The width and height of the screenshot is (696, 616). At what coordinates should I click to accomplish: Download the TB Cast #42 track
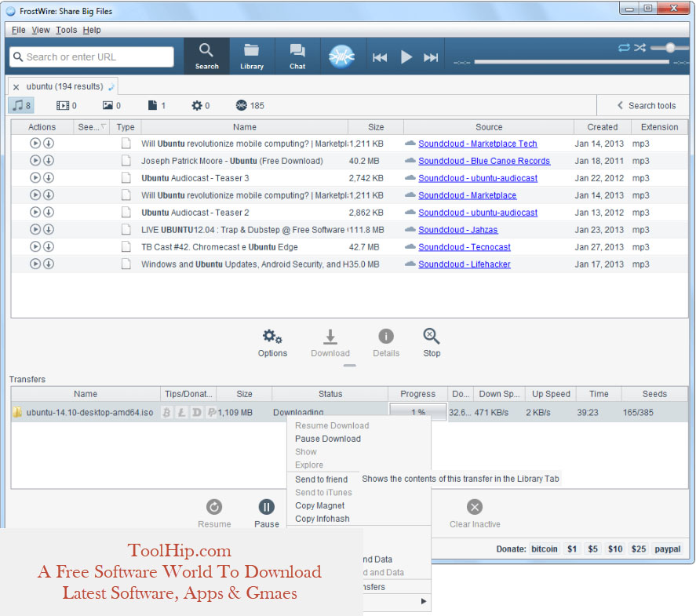(49, 246)
